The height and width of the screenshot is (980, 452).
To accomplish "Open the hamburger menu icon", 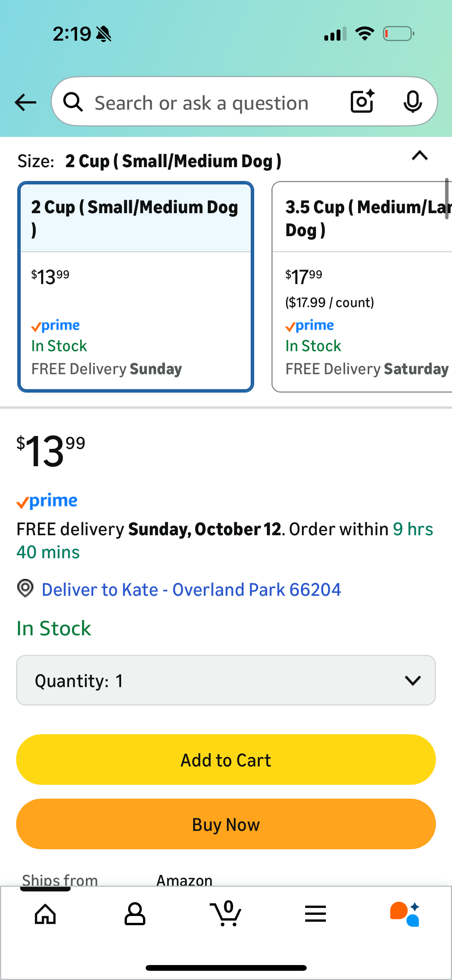I will click(316, 914).
